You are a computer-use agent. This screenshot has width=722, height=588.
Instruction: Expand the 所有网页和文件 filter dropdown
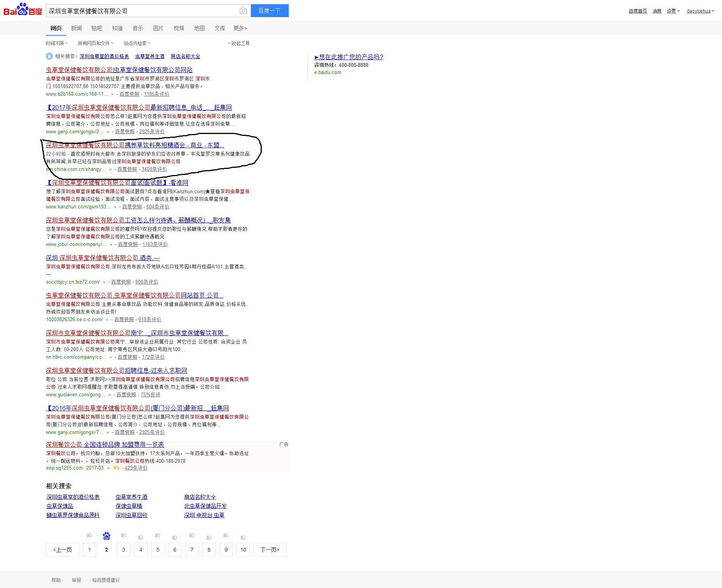point(96,43)
